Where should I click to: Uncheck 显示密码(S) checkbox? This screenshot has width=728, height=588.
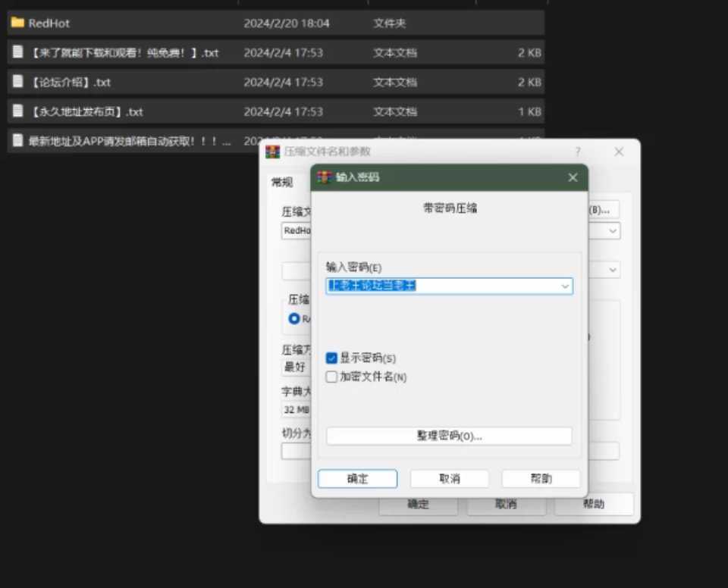coord(331,358)
